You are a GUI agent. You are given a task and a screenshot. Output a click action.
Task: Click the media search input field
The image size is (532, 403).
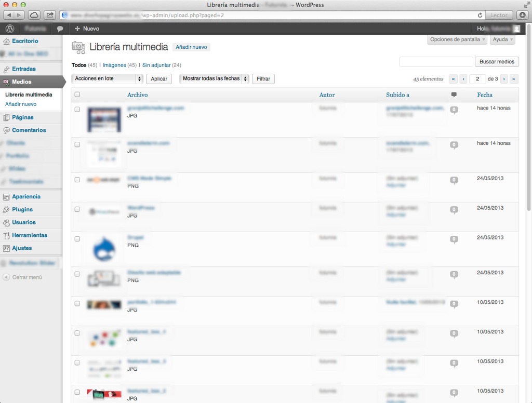(x=436, y=62)
